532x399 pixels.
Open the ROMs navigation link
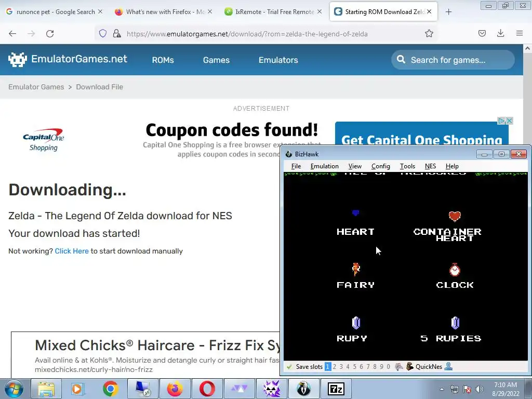(x=163, y=60)
